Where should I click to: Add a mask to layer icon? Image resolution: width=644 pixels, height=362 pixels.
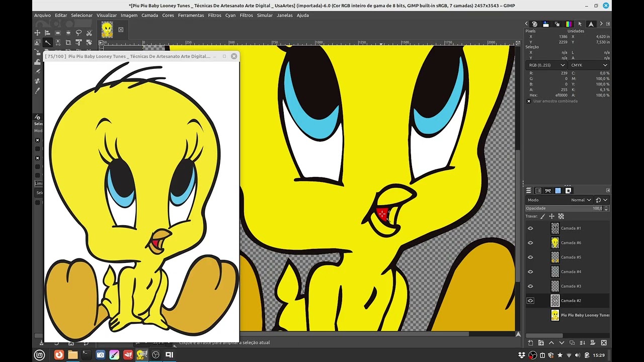pyautogui.click(x=593, y=343)
